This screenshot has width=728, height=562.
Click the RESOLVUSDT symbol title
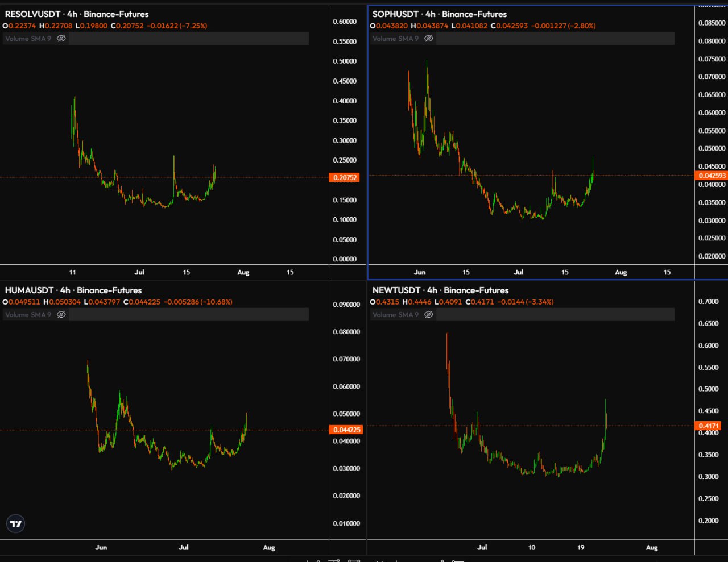point(32,14)
